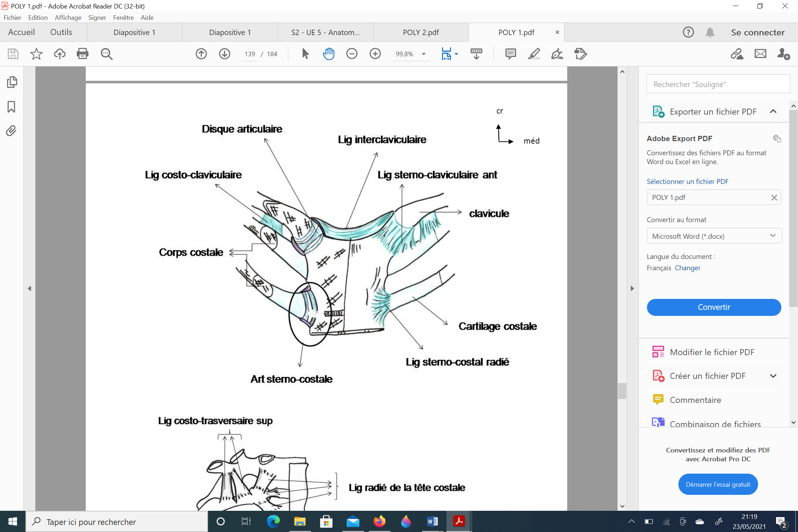
Task: Open the zoom percentage dropdown arrow
Action: (x=423, y=54)
